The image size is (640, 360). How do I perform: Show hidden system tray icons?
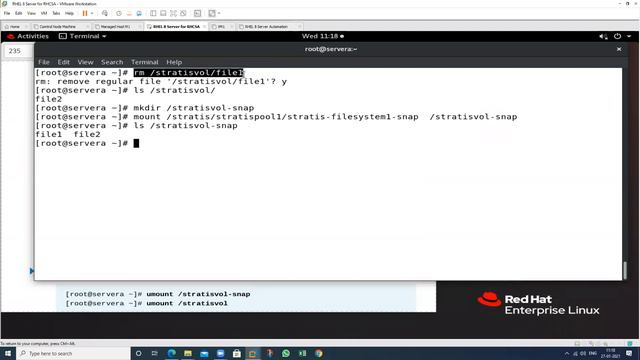(567, 353)
